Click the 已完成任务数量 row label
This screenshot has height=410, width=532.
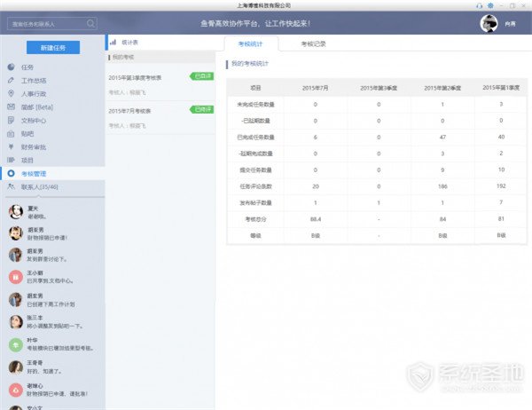tap(255, 138)
